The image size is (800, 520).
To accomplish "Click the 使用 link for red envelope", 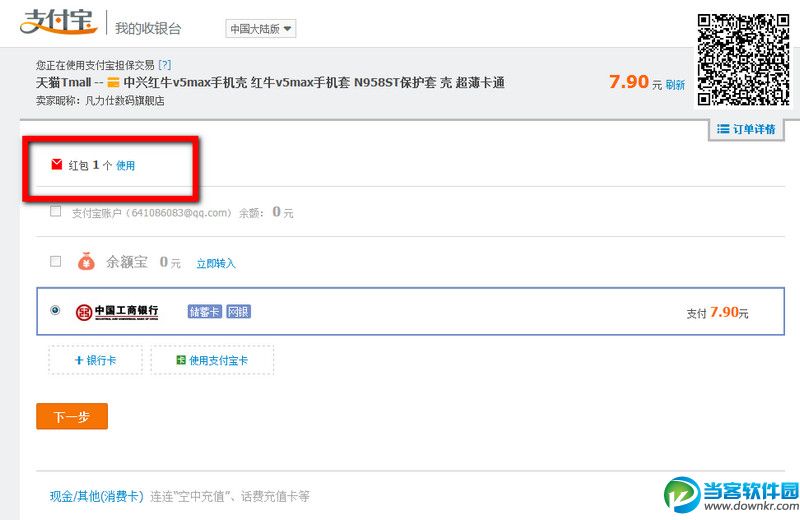I will 126,165.
